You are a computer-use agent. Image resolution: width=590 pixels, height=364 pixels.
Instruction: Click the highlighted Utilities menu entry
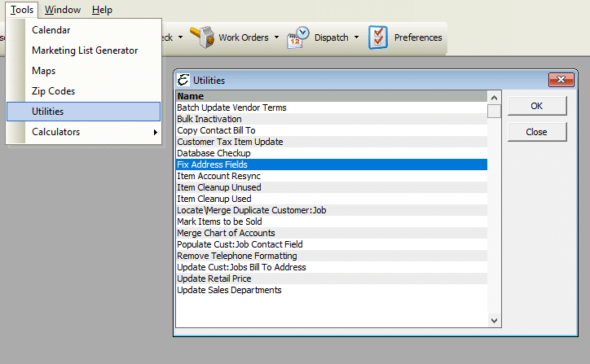click(84, 112)
